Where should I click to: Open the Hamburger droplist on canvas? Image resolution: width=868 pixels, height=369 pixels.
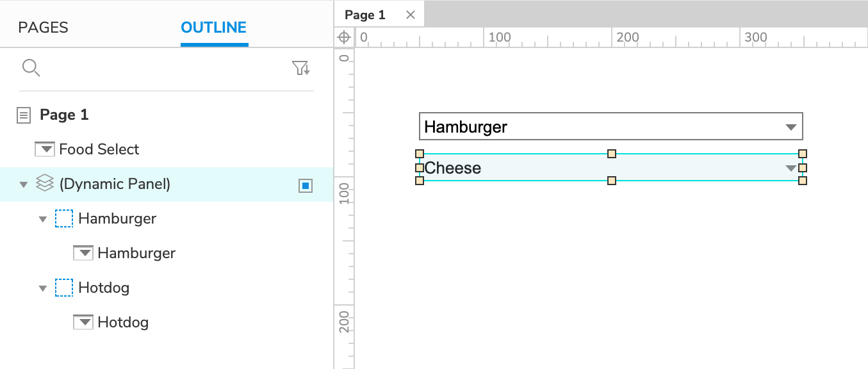(x=610, y=127)
